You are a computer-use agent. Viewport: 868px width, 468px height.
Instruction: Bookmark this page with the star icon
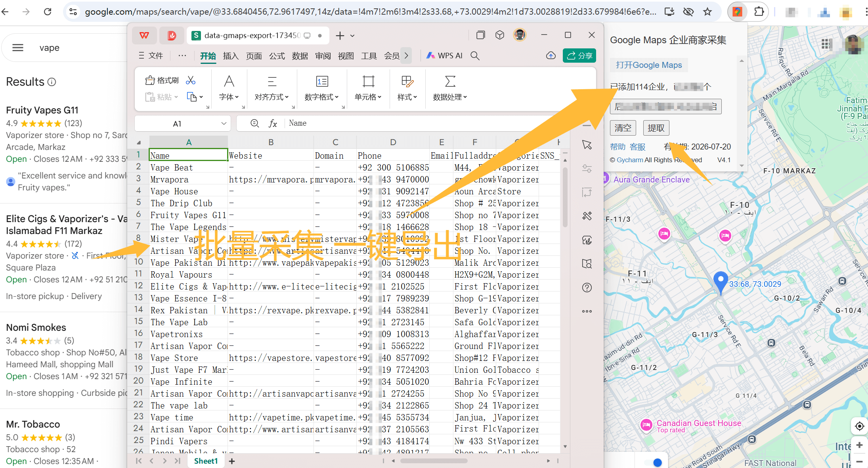coord(707,12)
